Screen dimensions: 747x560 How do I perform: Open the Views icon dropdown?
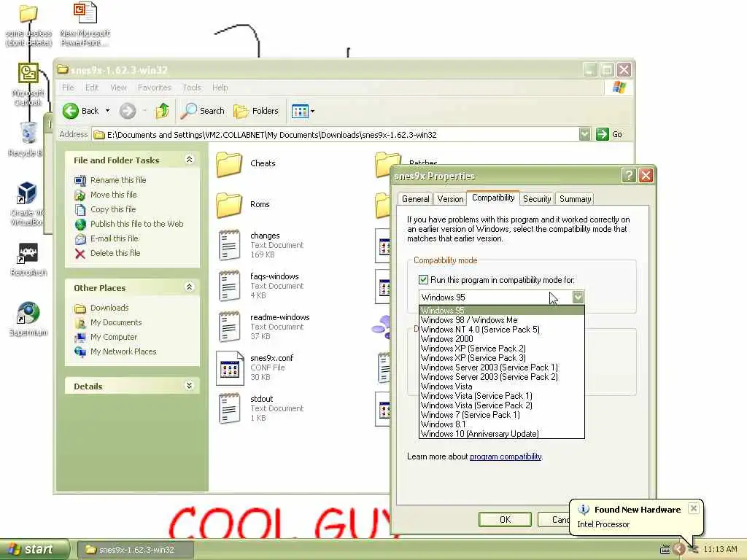(x=303, y=111)
